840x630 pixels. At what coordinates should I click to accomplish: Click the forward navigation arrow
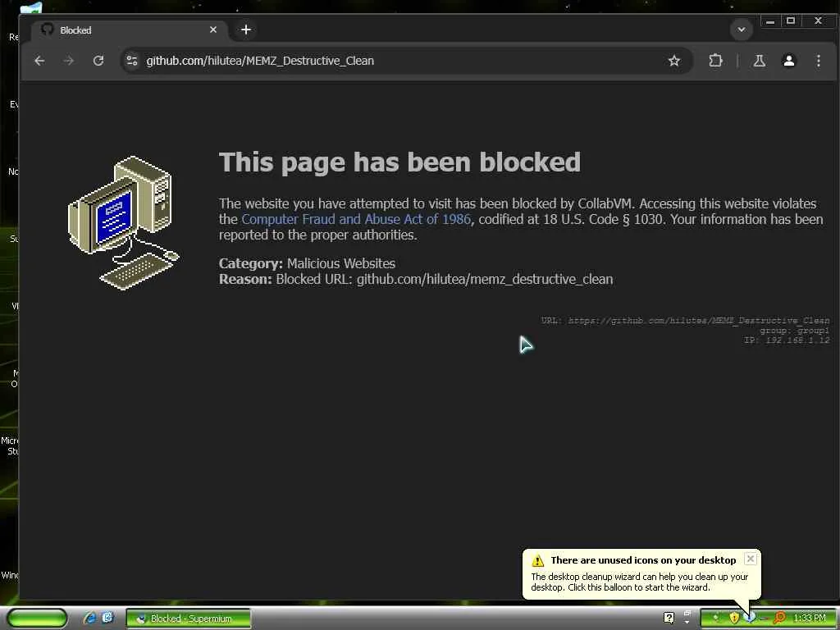pyautogui.click(x=69, y=61)
